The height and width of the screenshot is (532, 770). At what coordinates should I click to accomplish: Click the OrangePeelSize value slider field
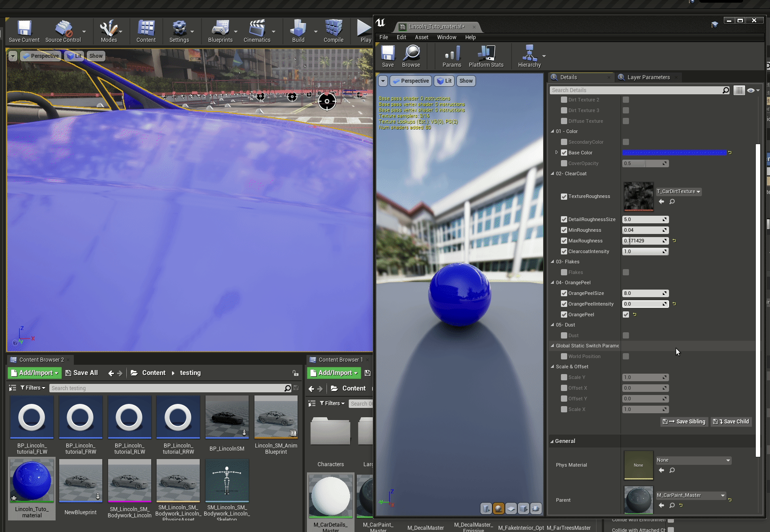click(x=645, y=293)
